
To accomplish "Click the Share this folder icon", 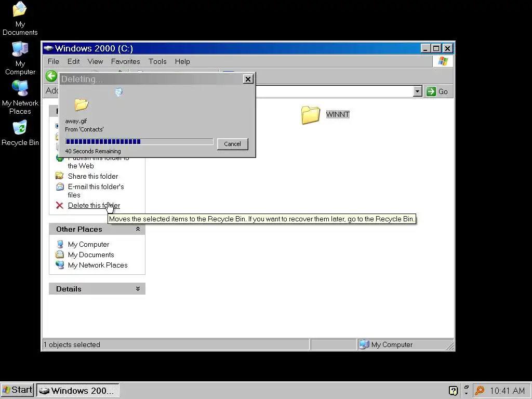I will 60,176.
